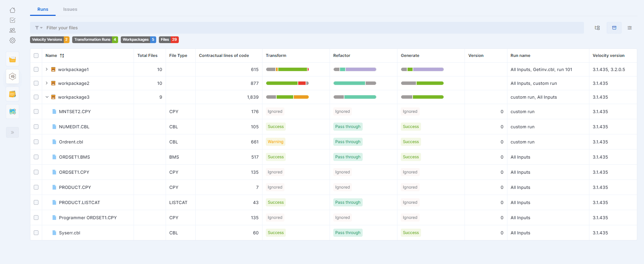
Task: Click the Contractual lines of code header
Action: [x=224, y=56]
